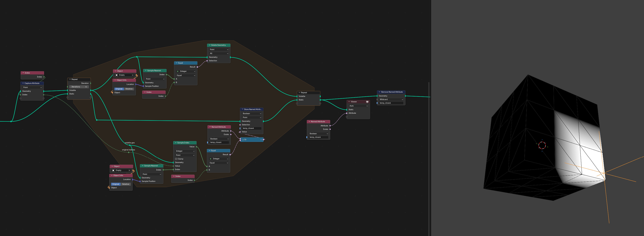
Task: Expand the collapsed Or node
Action: click(x=243, y=140)
